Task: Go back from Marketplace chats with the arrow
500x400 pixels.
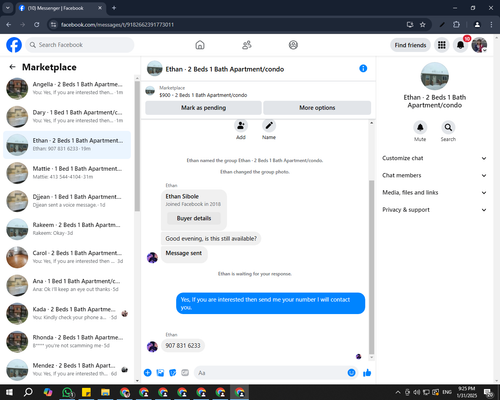Action: coord(12,67)
